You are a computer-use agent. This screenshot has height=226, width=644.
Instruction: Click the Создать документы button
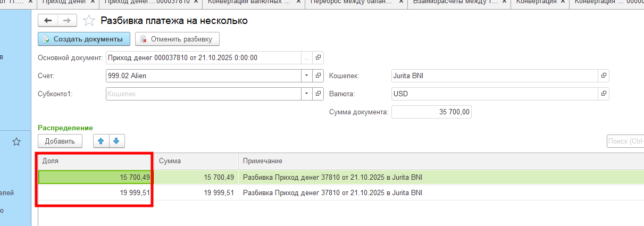point(83,39)
